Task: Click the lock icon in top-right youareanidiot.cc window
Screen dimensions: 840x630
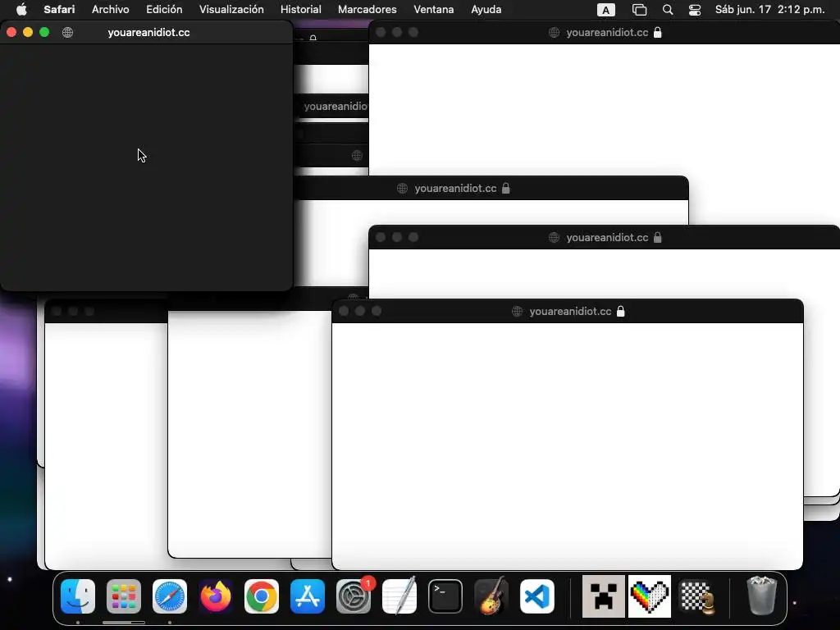Action: point(657,32)
